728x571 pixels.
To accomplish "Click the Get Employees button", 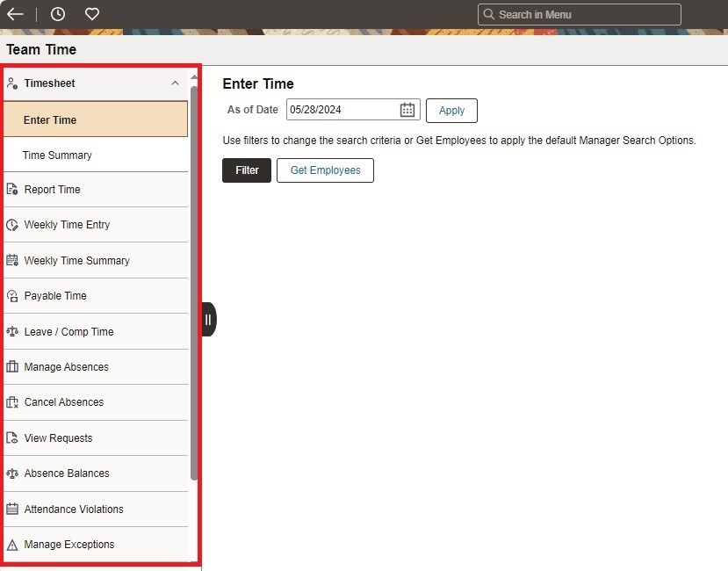I will [325, 170].
